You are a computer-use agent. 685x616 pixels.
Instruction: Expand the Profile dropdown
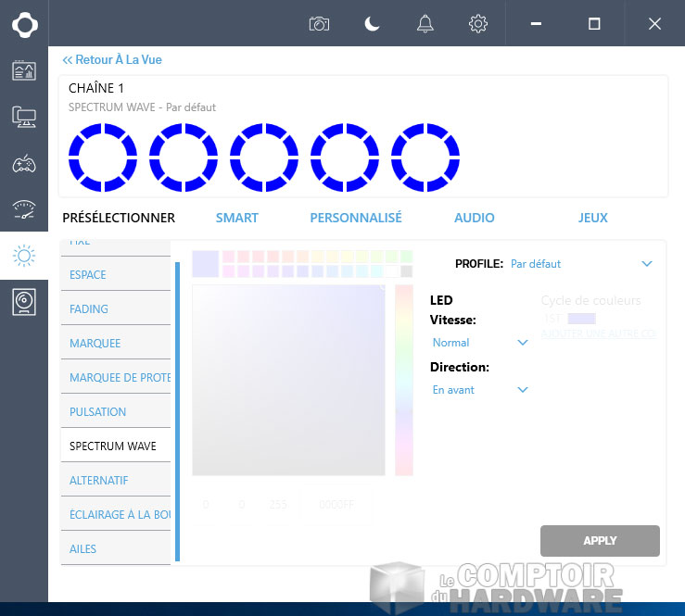tap(647, 264)
